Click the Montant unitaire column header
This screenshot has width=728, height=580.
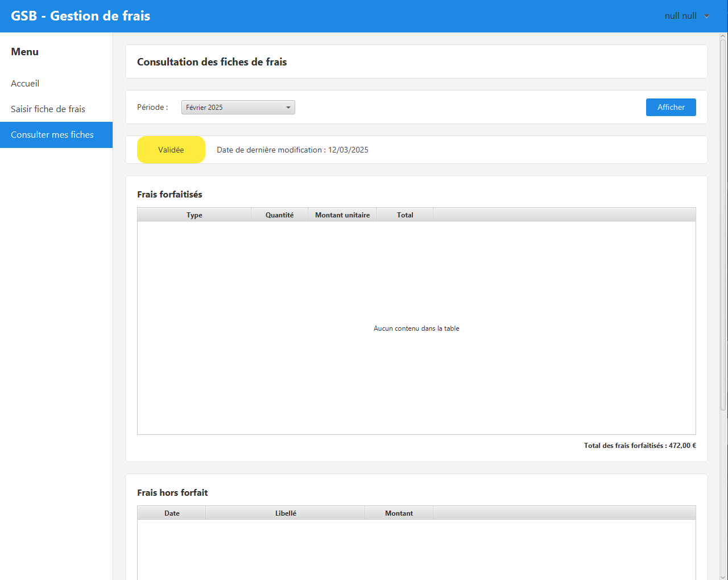click(x=342, y=215)
